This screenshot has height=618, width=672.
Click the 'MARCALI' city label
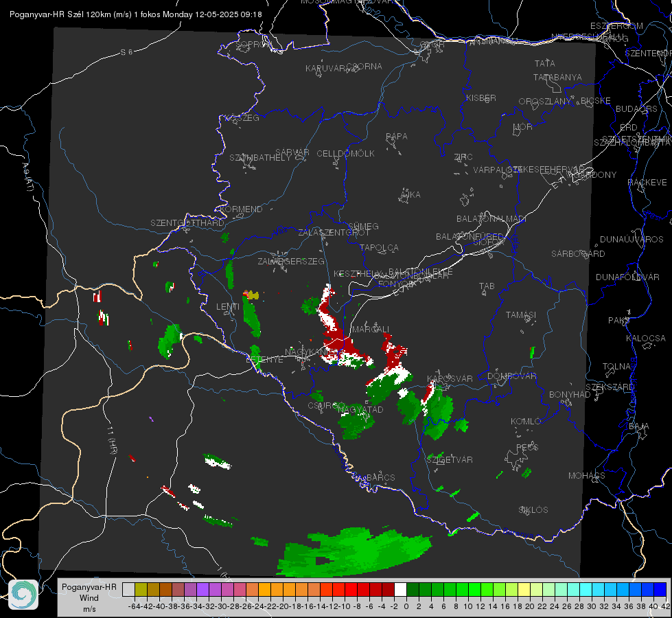[x=371, y=330]
